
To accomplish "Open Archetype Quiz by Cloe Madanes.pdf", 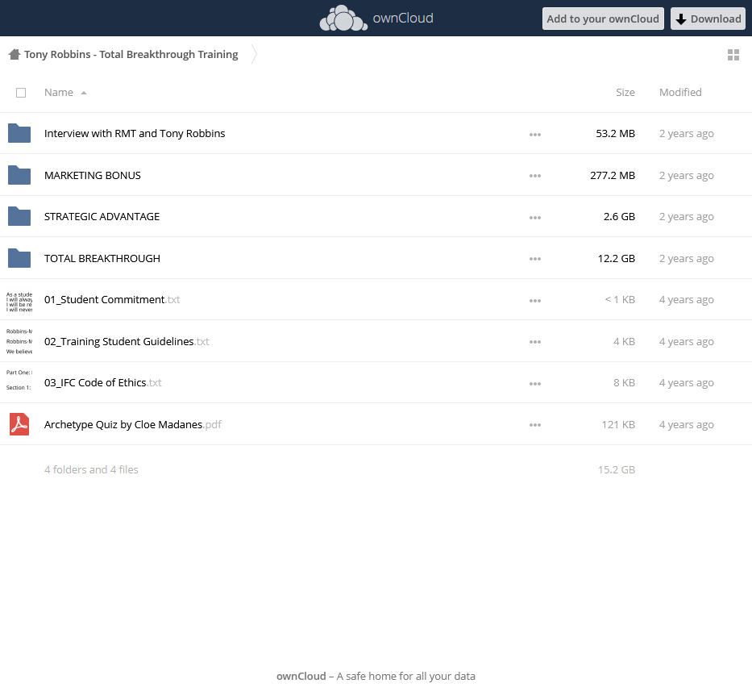I will [133, 424].
